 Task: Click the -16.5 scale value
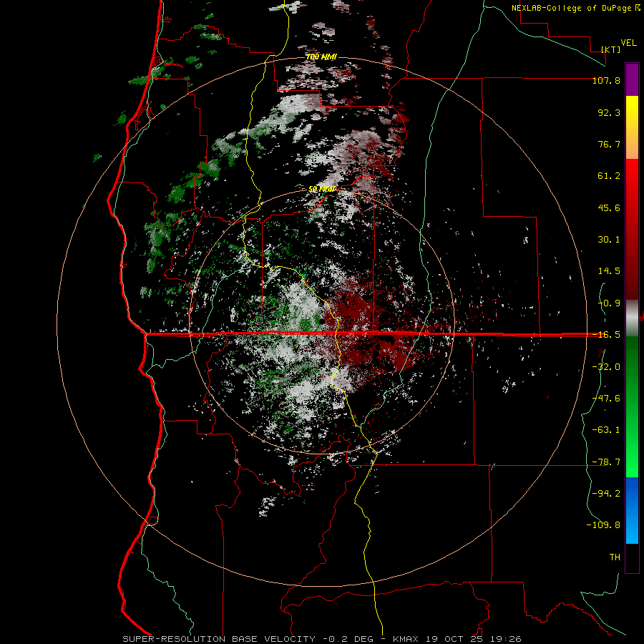point(606,335)
